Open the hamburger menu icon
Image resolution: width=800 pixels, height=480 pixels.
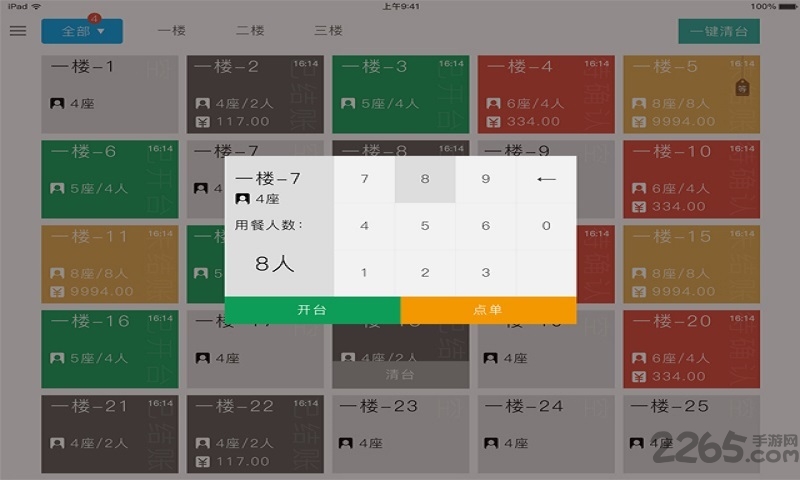click(18, 31)
